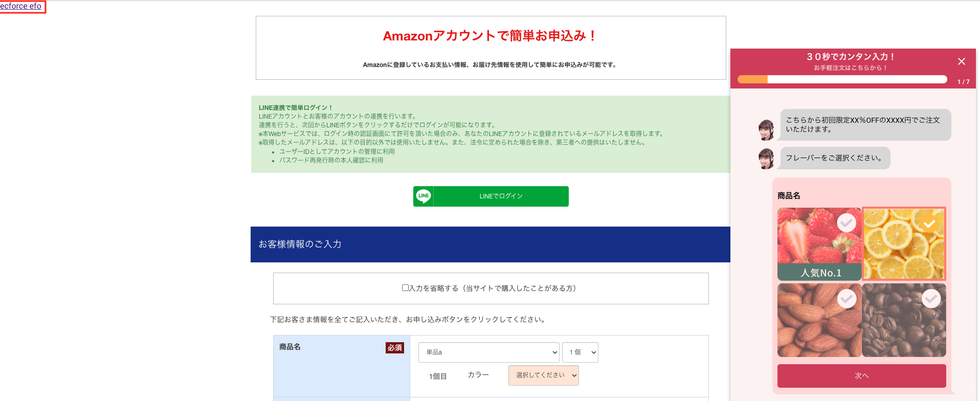Click the 必須 badge next to 商品名
Image resolution: width=980 pixels, height=401 pixels.
[x=395, y=348]
